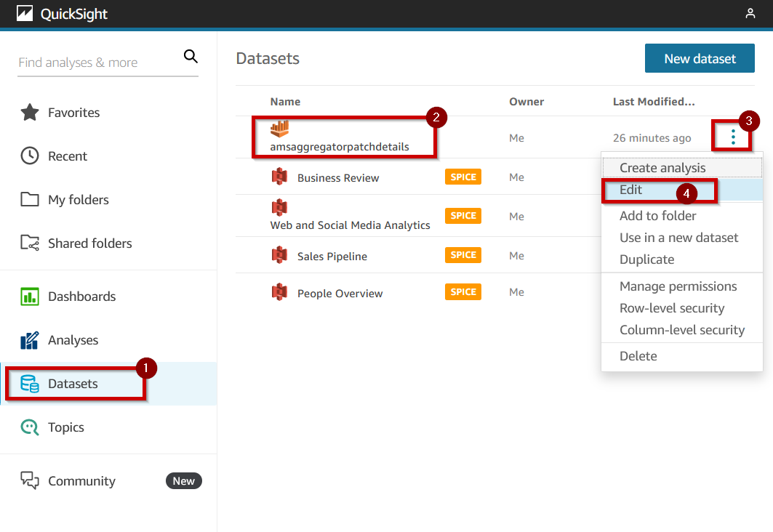Click the Topics chat-search icon
This screenshot has height=532, width=773.
[x=30, y=427]
